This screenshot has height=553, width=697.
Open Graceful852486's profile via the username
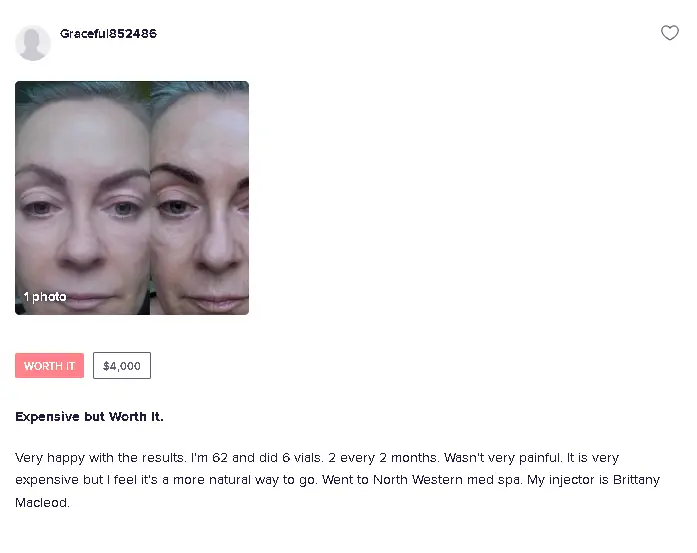click(x=108, y=34)
